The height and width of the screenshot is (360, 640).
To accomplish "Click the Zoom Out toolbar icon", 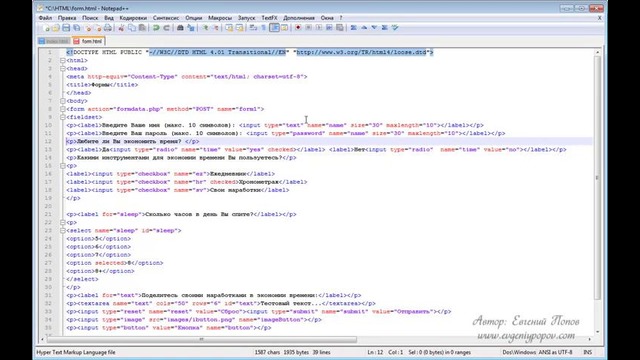I will (216, 28).
